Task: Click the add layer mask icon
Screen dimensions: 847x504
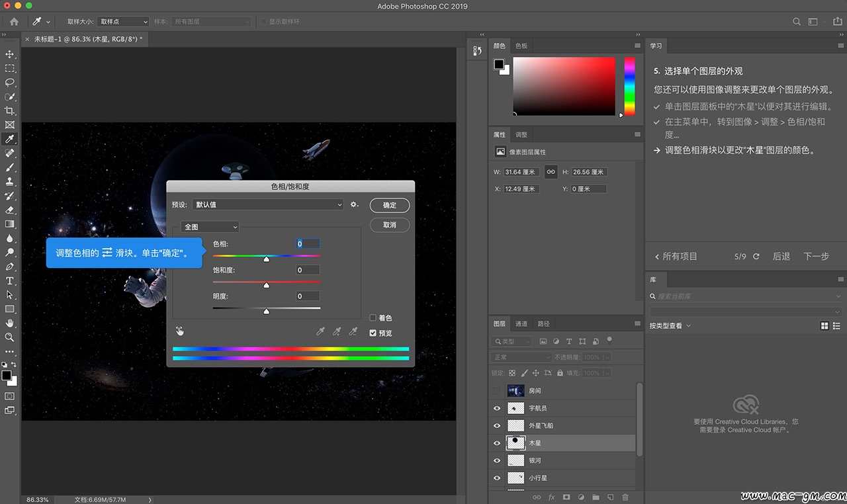Action: tap(566, 497)
